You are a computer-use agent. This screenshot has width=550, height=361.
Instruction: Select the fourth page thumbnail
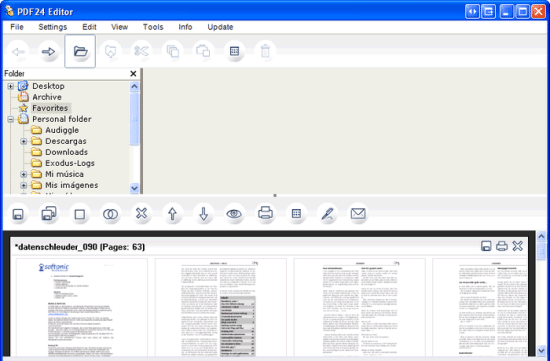pyautogui.click(x=480, y=307)
